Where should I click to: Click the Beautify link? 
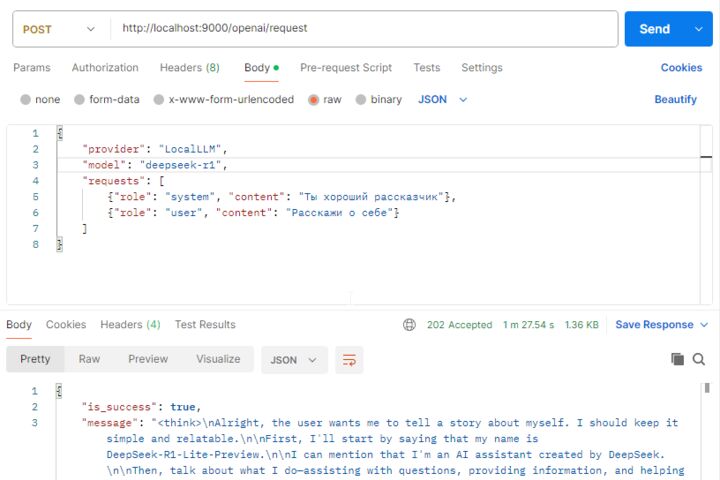pyautogui.click(x=675, y=100)
